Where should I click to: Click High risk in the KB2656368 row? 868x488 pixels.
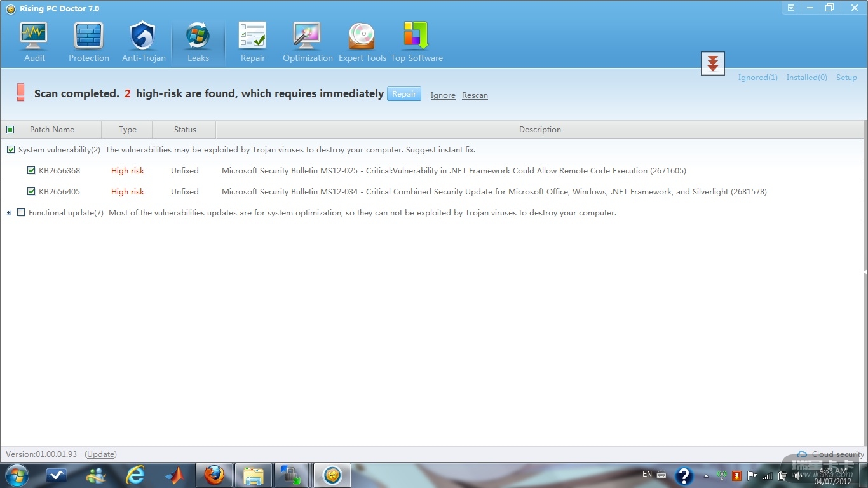[128, 171]
